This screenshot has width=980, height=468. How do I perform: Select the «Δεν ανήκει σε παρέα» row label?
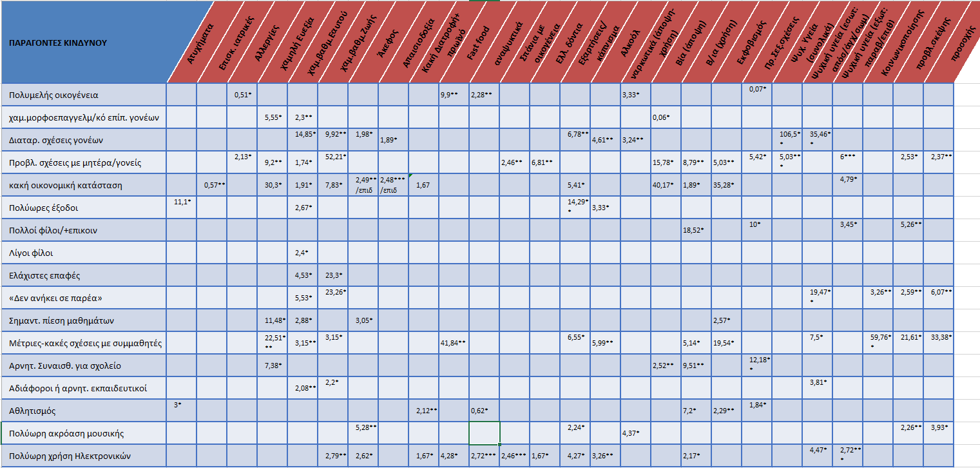84,298
